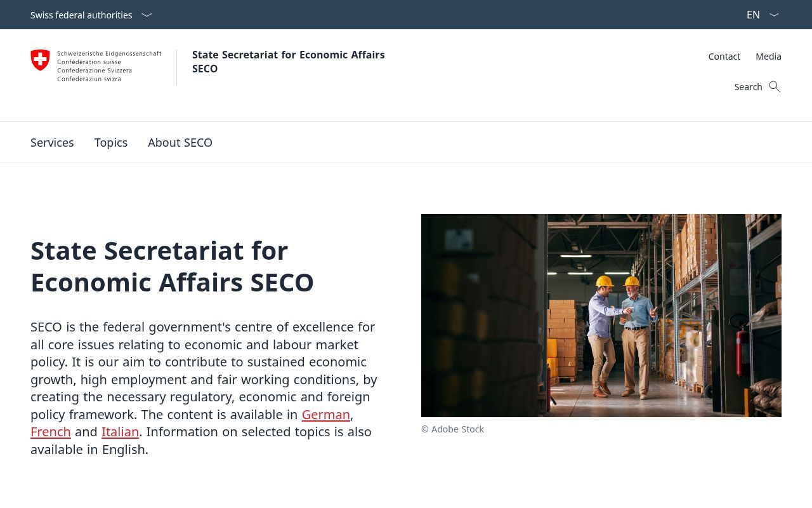Click the Schweizerische Eidgenossenschaft confederation text
Image resolution: width=812 pixels, height=508 pixels.
click(x=109, y=66)
